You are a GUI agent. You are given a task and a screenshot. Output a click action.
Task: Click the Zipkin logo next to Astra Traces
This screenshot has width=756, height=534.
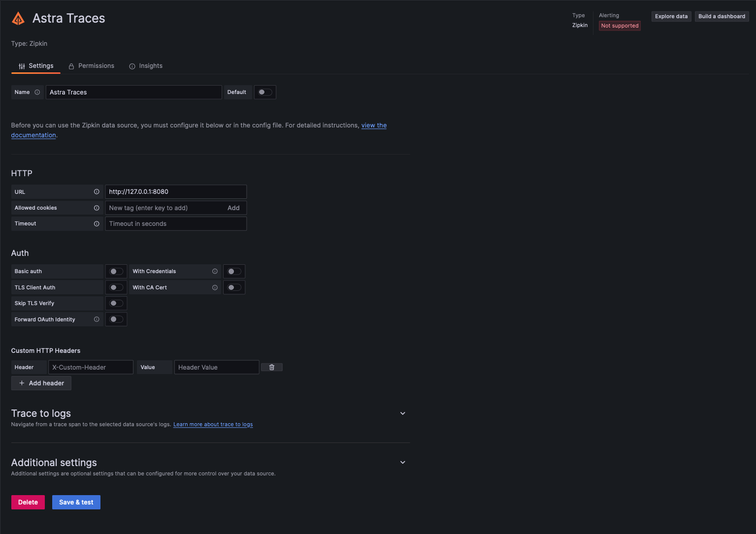pos(18,19)
